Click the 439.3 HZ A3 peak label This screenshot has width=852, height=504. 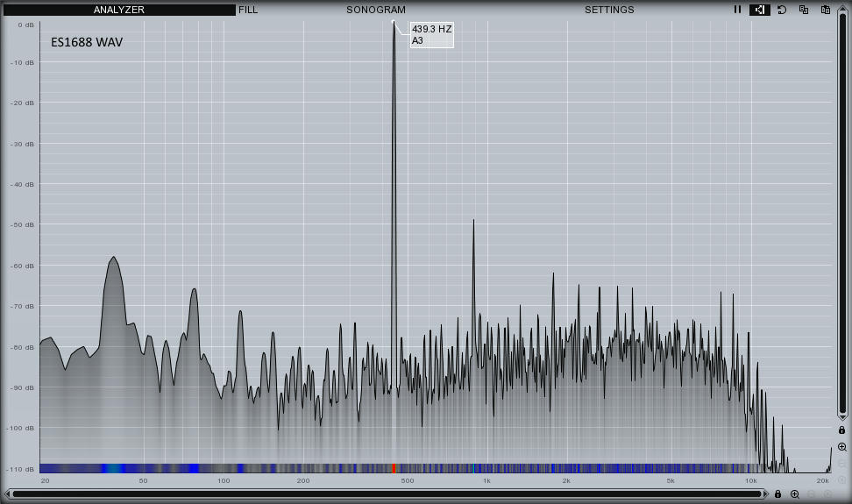pyautogui.click(x=431, y=35)
